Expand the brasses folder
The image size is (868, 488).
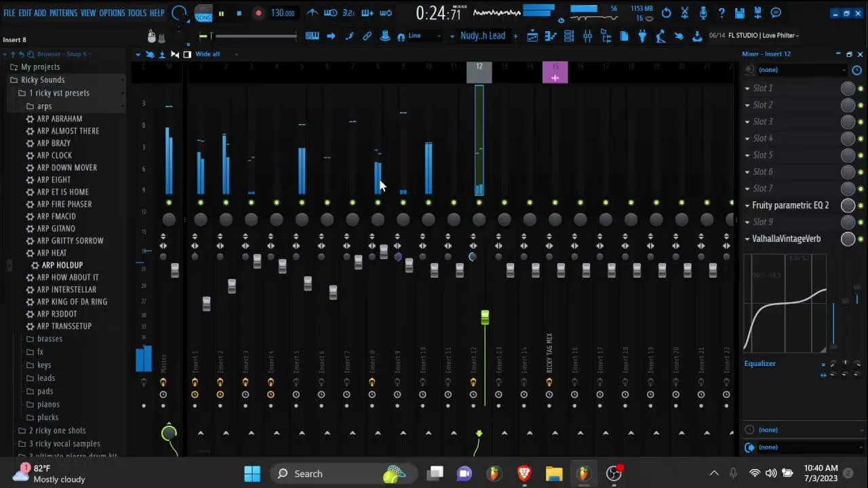[x=50, y=339]
